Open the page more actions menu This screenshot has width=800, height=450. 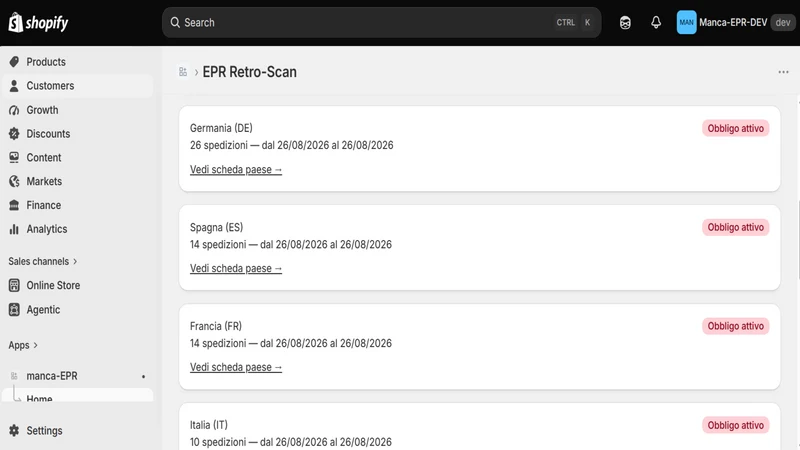(x=783, y=72)
